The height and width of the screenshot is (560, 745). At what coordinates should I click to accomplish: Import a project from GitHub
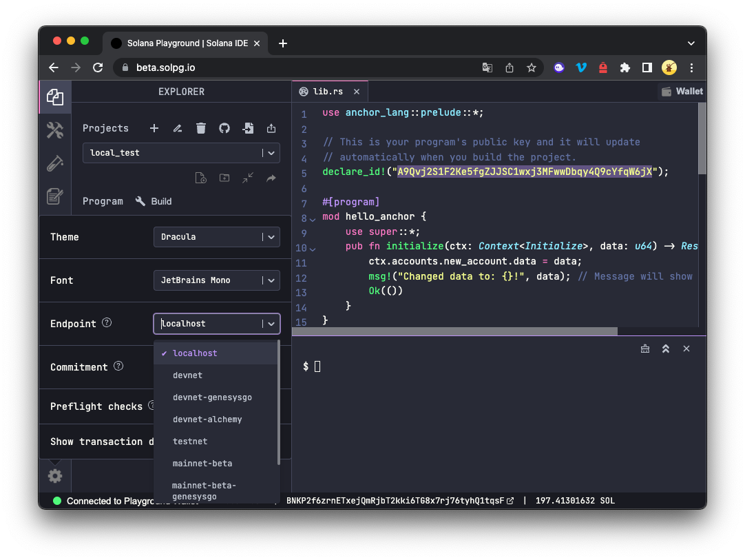coord(224,128)
